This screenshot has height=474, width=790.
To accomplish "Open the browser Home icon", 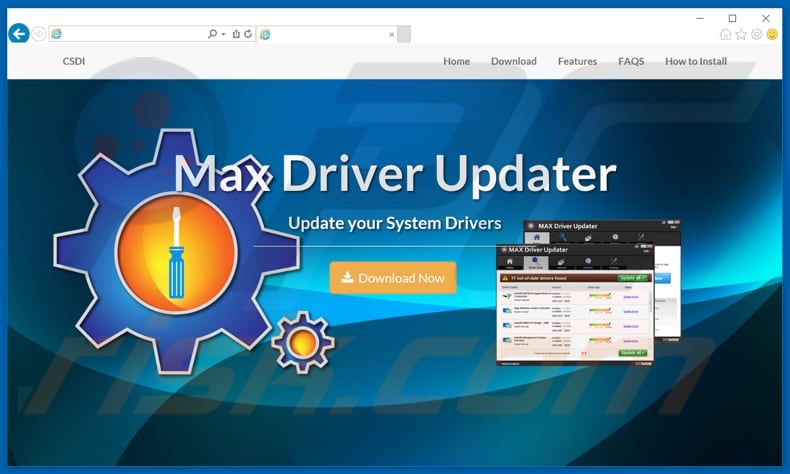I will coord(725,34).
